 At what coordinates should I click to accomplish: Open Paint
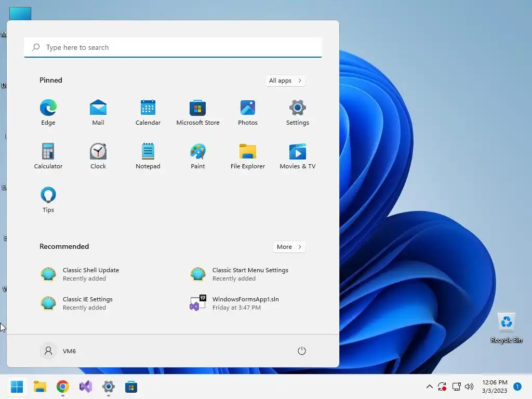click(x=198, y=156)
